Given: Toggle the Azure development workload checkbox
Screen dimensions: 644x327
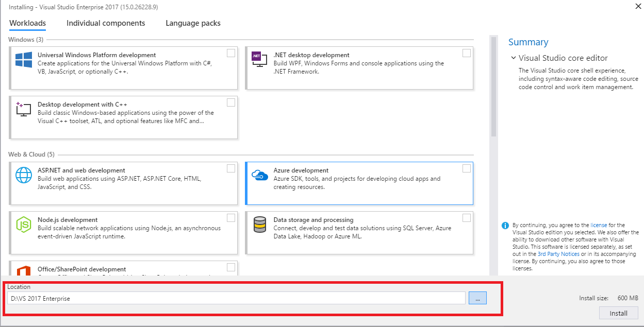Looking at the screenshot, I should [467, 168].
